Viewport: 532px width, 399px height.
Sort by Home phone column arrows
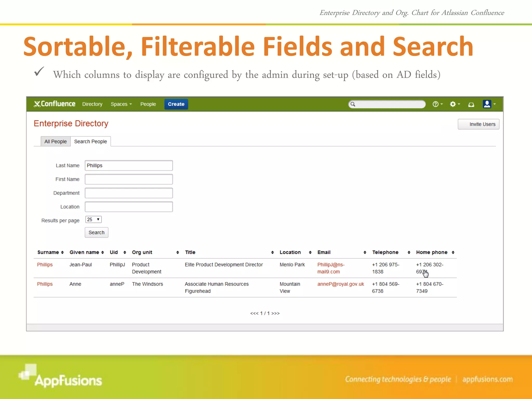(453, 252)
